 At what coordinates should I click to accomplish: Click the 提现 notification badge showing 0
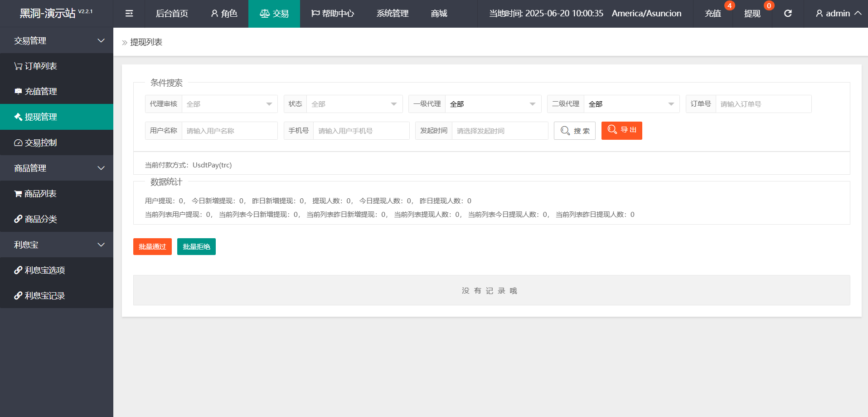769,5
